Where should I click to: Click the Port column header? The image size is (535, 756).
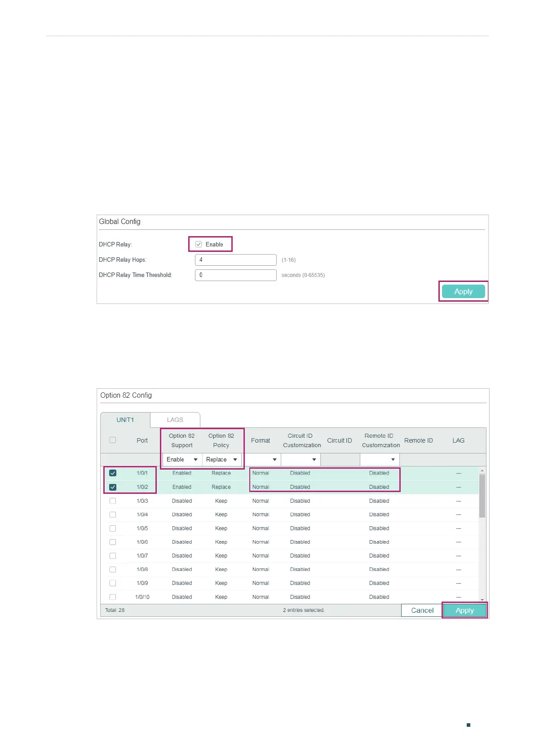point(142,440)
